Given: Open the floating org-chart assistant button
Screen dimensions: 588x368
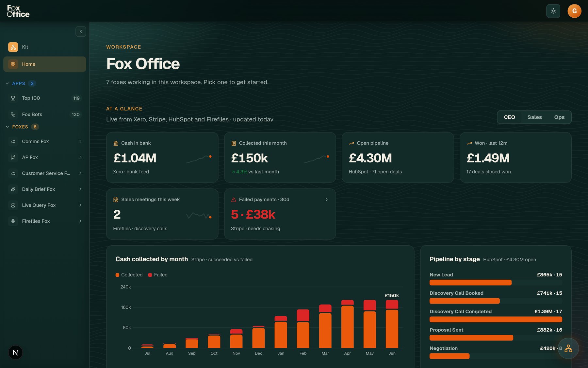Looking at the screenshot, I should click(x=568, y=348).
